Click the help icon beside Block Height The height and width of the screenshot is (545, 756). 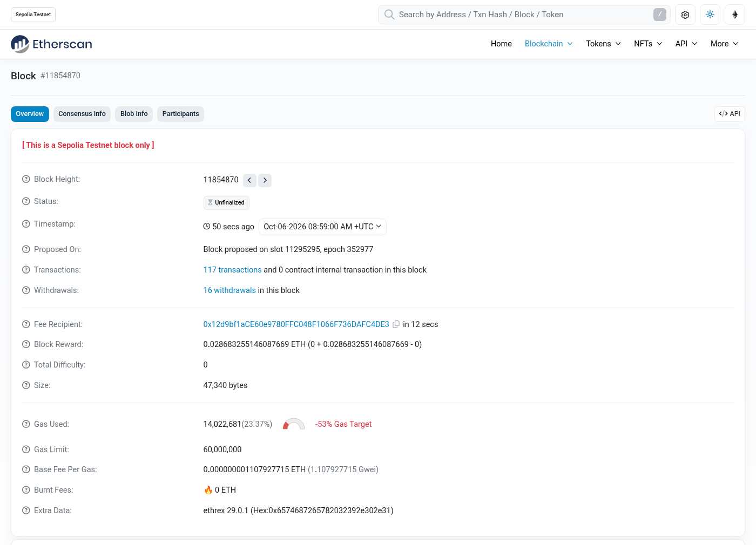(26, 179)
